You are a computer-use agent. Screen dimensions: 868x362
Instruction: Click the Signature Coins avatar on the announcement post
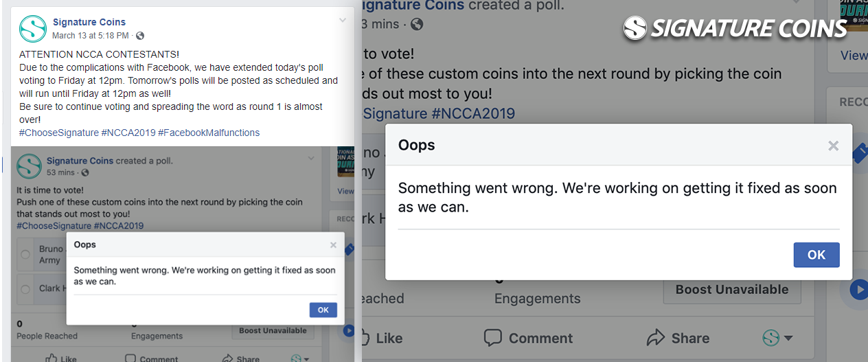click(32, 29)
